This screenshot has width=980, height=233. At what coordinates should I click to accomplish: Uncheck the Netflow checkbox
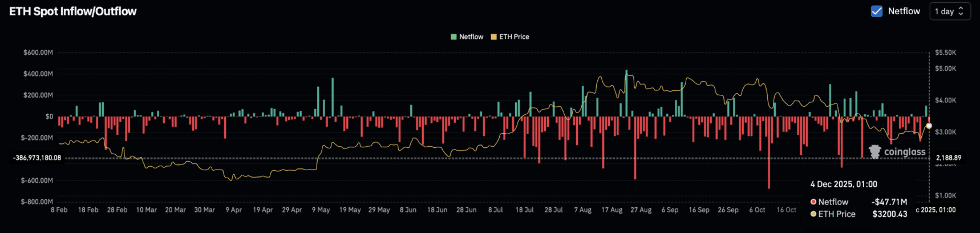pos(877,11)
